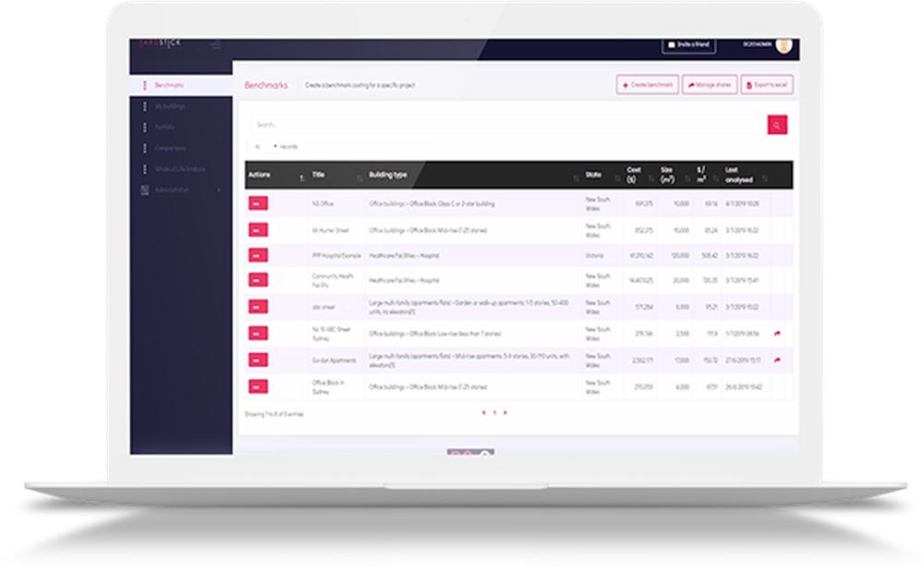Open actions button for Gordon Apartments row
Viewport: 924px width, 575px height.
[258, 360]
